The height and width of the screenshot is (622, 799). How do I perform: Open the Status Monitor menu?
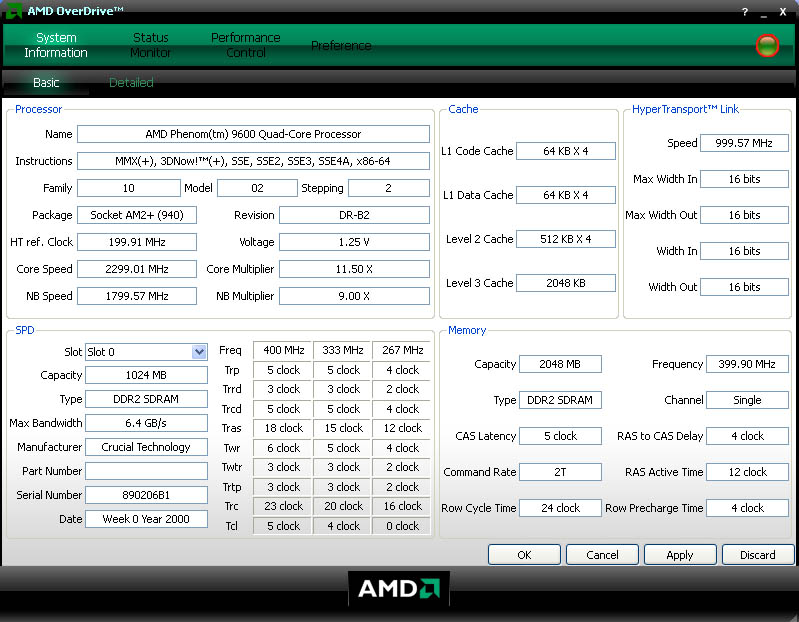pyautogui.click(x=150, y=45)
